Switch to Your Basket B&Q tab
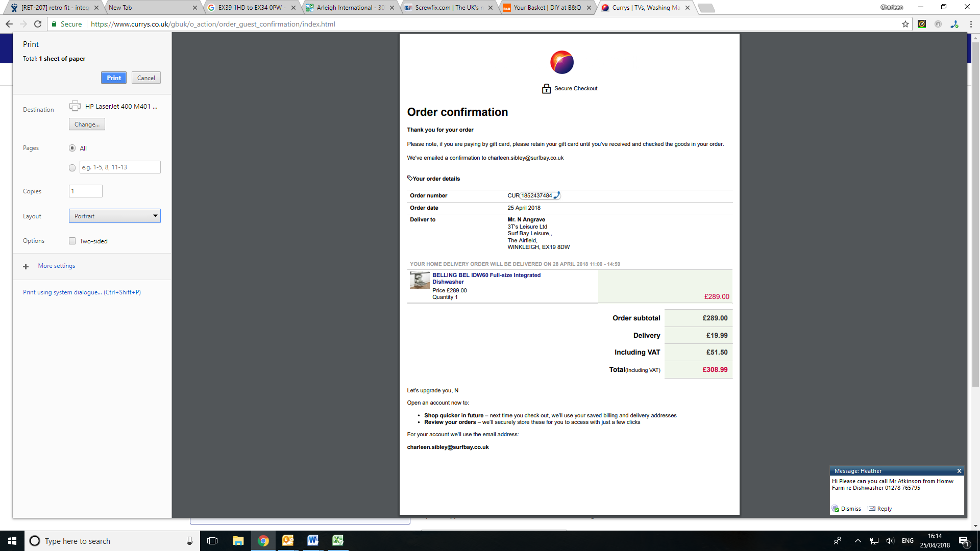980x551 pixels. [x=547, y=8]
